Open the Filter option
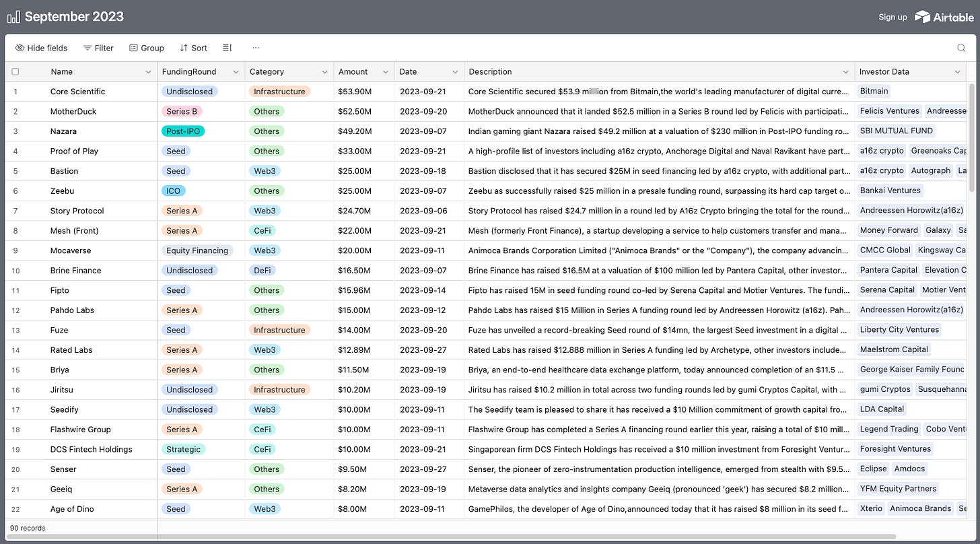Viewport: 980px width, 544px height. click(x=98, y=48)
